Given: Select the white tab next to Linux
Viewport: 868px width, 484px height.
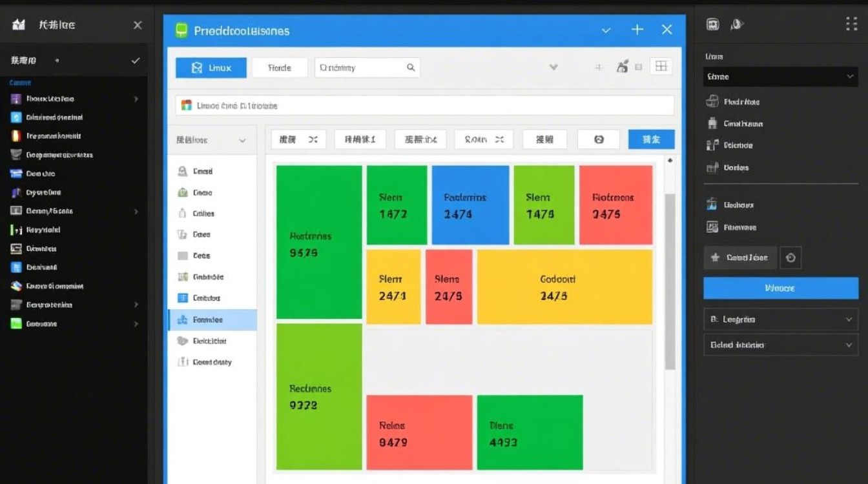Looking at the screenshot, I should click(x=279, y=68).
